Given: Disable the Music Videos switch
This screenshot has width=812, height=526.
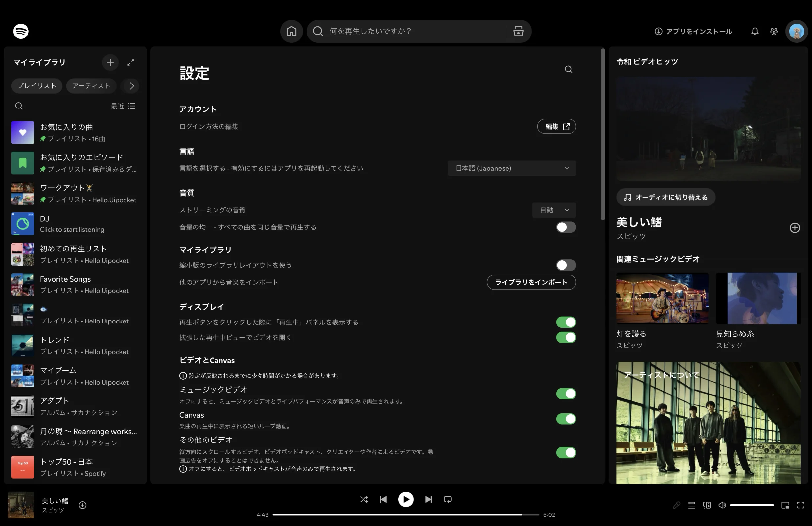Looking at the screenshot, I should click(x=566, y=394).
